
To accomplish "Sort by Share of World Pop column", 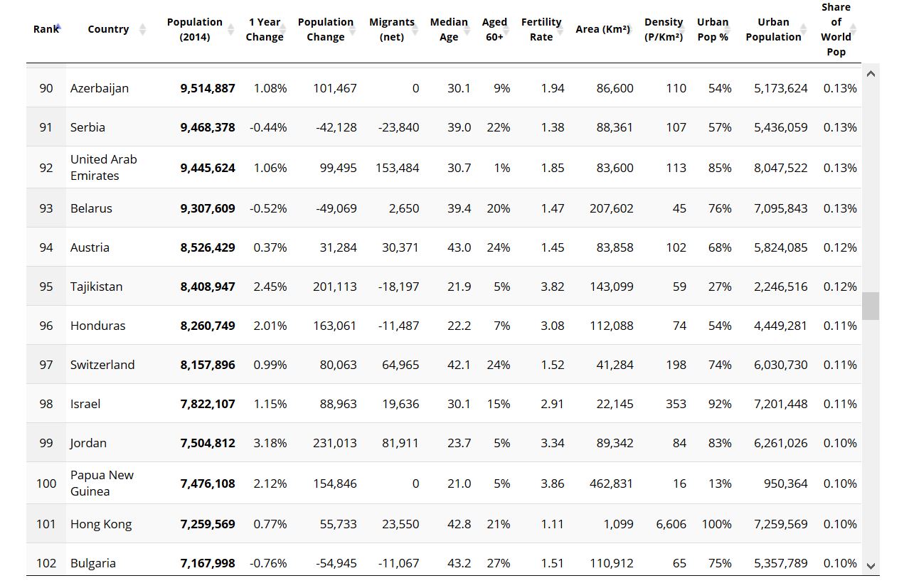I will 836,29.
